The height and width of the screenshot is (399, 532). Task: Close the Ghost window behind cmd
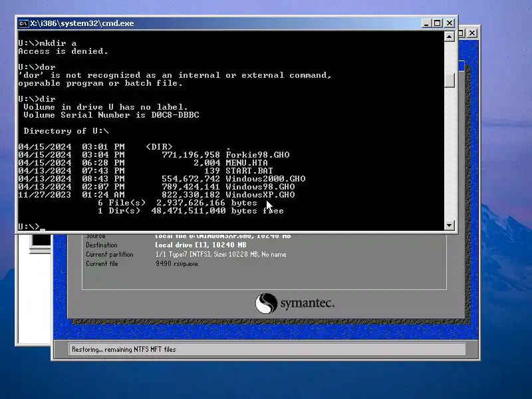(x=472, y=33)
